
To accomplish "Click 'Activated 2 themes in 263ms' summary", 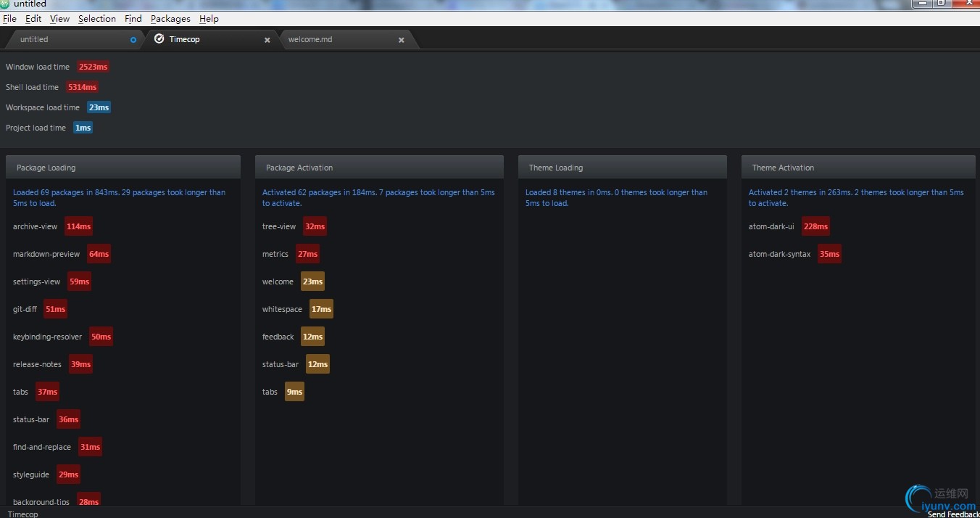I will [856, 197].
